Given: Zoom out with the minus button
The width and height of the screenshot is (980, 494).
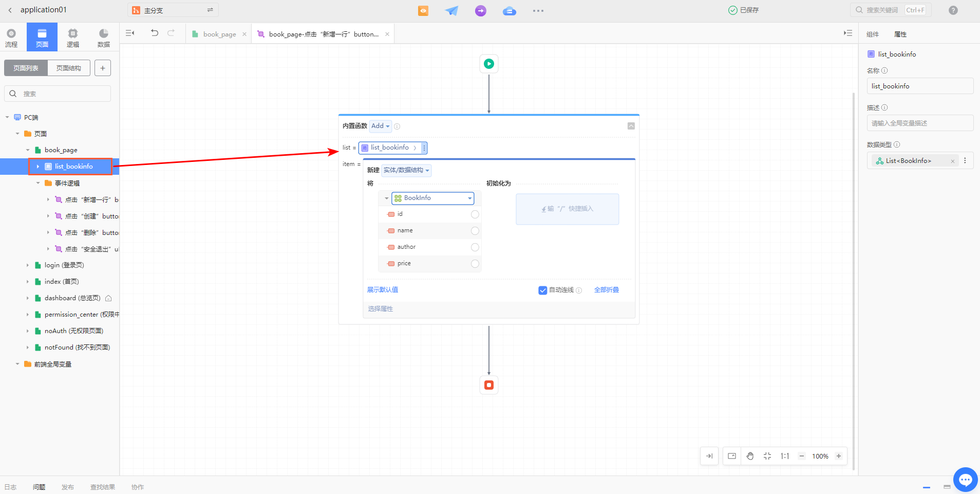Looking at the screenshot, I should [x=802, y=456].
